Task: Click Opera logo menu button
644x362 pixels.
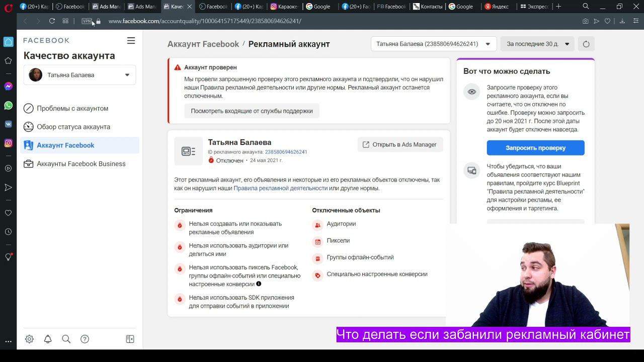Action: 8,7
